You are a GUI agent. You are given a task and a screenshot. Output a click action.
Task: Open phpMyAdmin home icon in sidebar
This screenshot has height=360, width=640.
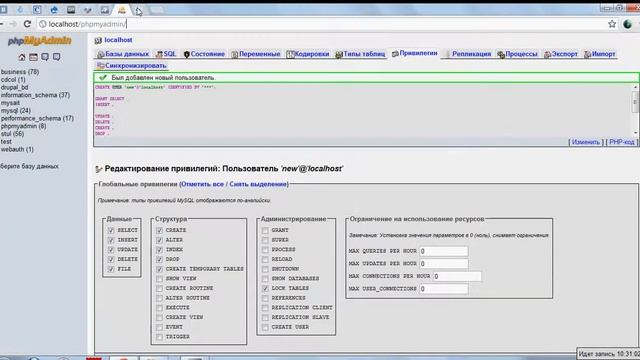22,57
